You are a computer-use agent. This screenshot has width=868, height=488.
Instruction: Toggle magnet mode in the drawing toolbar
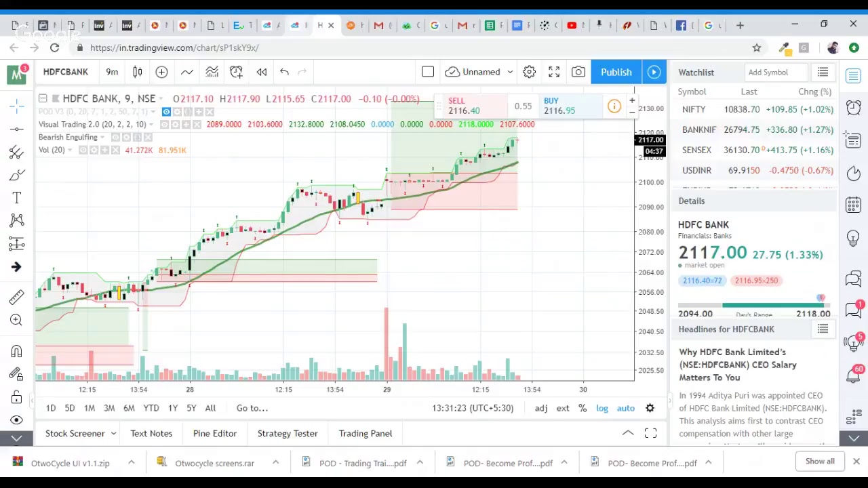[17, 351]
